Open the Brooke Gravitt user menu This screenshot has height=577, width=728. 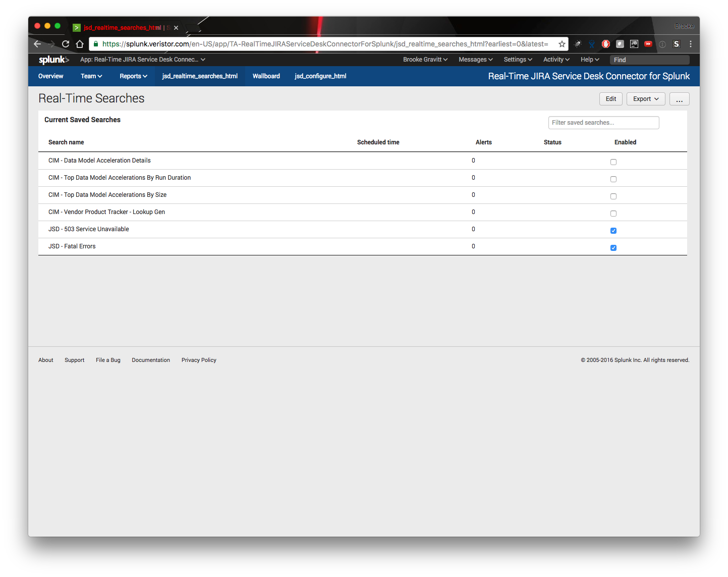click(x=425, y=60)
